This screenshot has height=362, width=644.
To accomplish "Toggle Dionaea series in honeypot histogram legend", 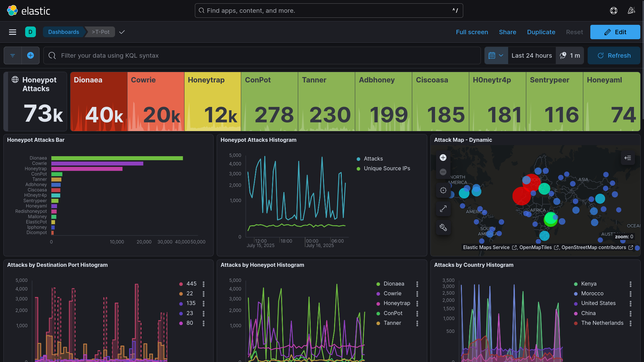I will point(393,284).
